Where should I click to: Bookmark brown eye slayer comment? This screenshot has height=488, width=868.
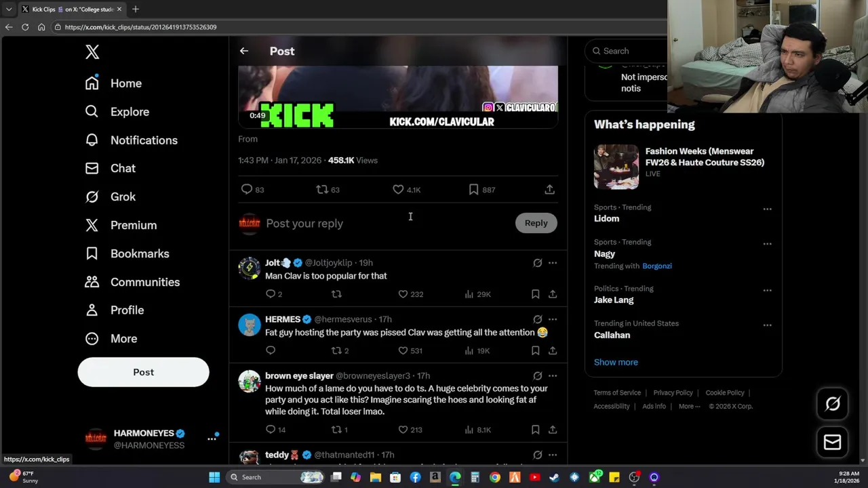click(535, 430)
